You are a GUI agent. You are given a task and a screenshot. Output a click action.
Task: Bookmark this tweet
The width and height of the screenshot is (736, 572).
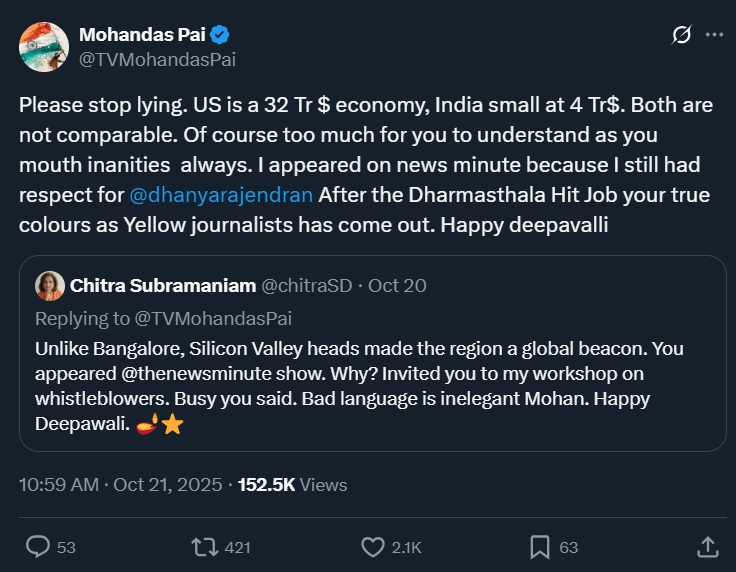(540, 546)
